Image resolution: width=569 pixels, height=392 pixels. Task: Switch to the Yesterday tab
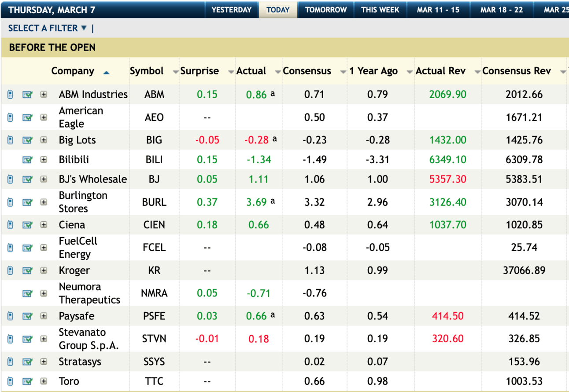[x=232, y=10]
